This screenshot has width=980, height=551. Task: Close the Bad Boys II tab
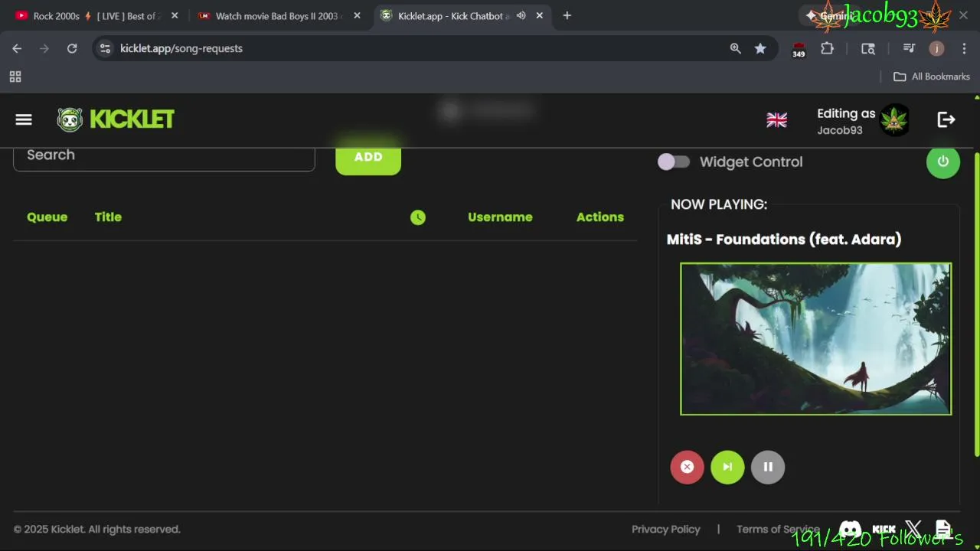tap(357, 15)
